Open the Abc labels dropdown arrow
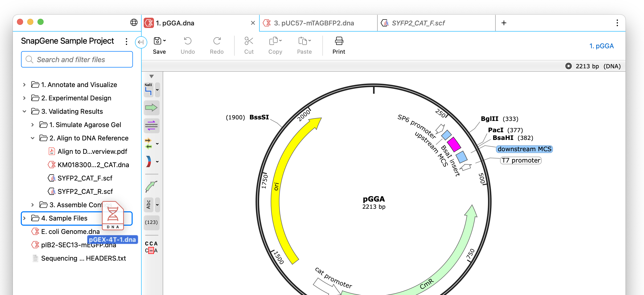This screenshot has width=644, height=295. [157, 205]
